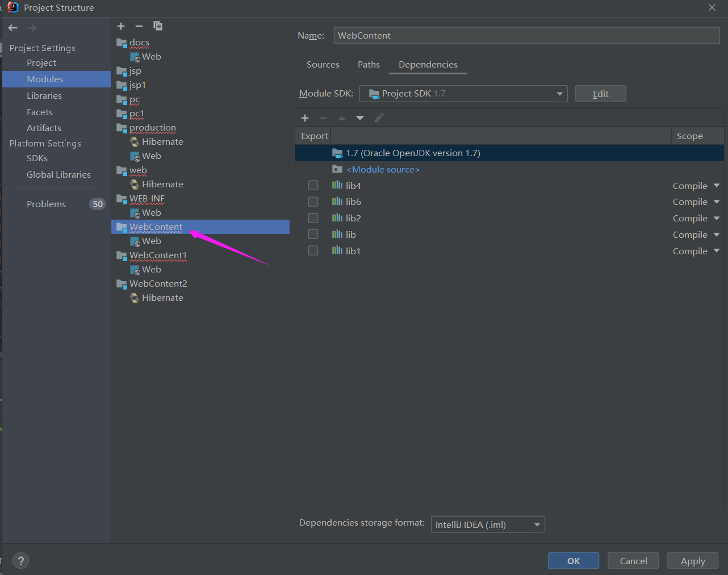The image size is (728, 575).
Task: Switch to the Sources tab
Action: click(323, 65)
